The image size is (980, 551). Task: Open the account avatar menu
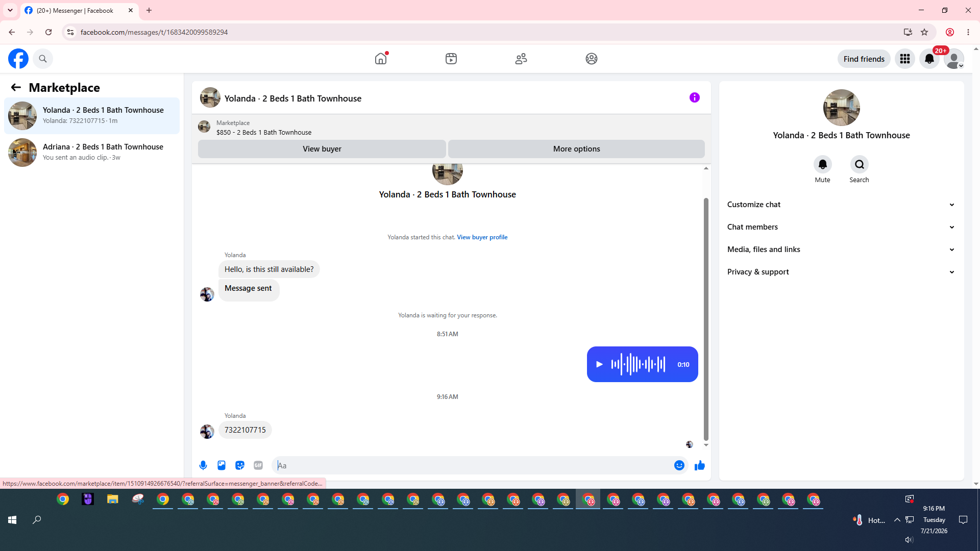pos(954,59)
